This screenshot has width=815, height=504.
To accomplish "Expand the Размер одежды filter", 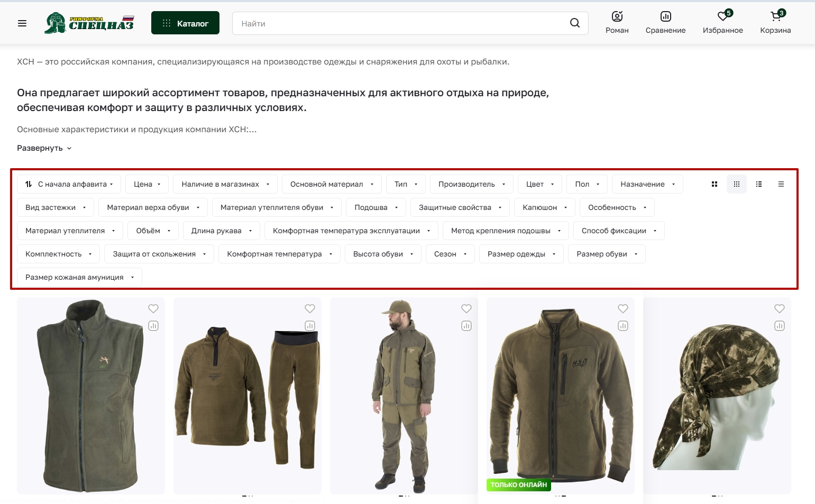I will [521, 254].
